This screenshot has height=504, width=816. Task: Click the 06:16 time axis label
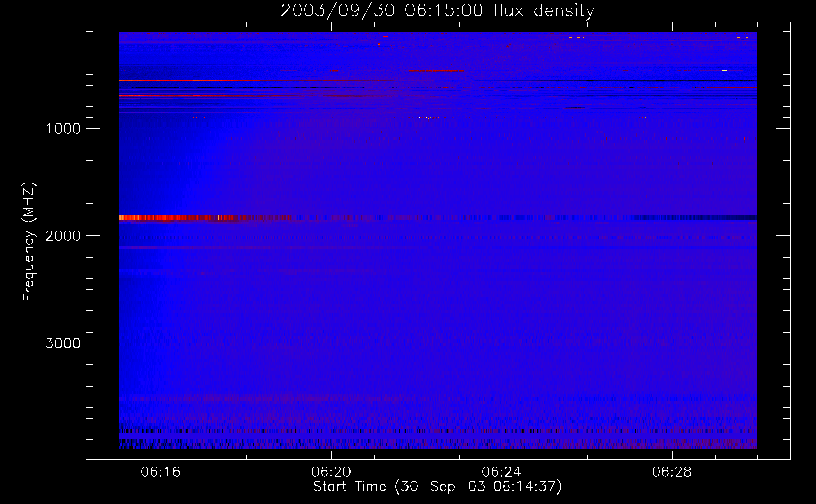coord(161,472)
